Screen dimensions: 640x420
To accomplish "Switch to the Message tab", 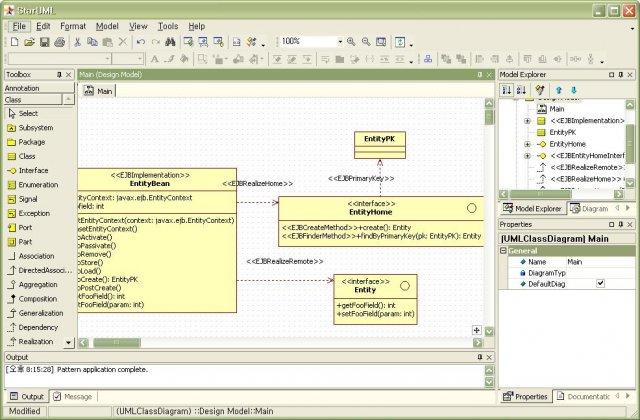I will [73, 396].
